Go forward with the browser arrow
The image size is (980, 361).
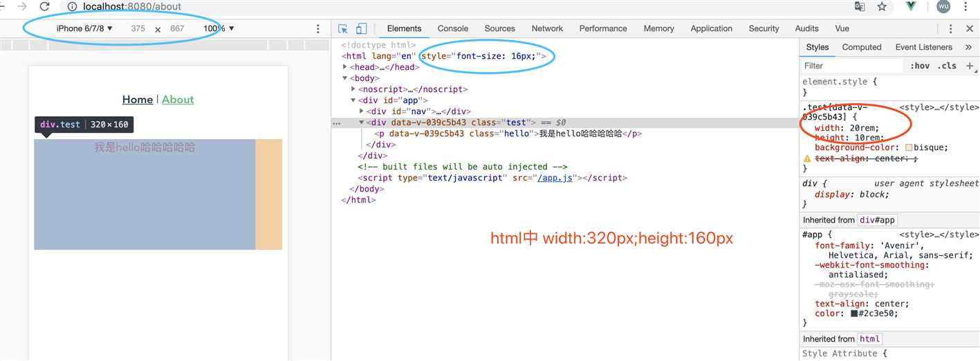tap(22, 6)
